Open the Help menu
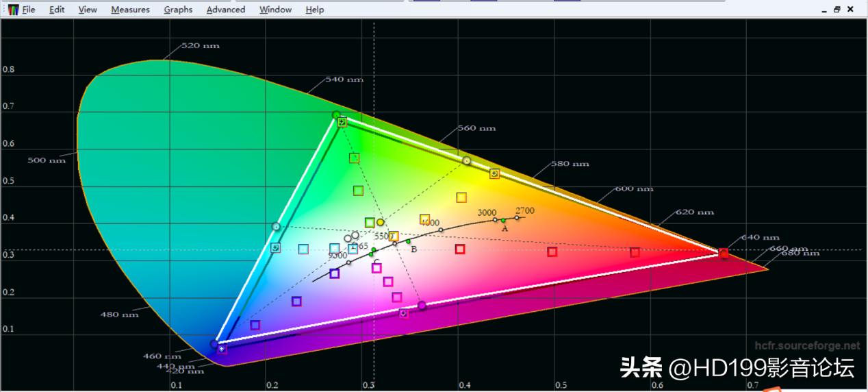 [315, 10]
